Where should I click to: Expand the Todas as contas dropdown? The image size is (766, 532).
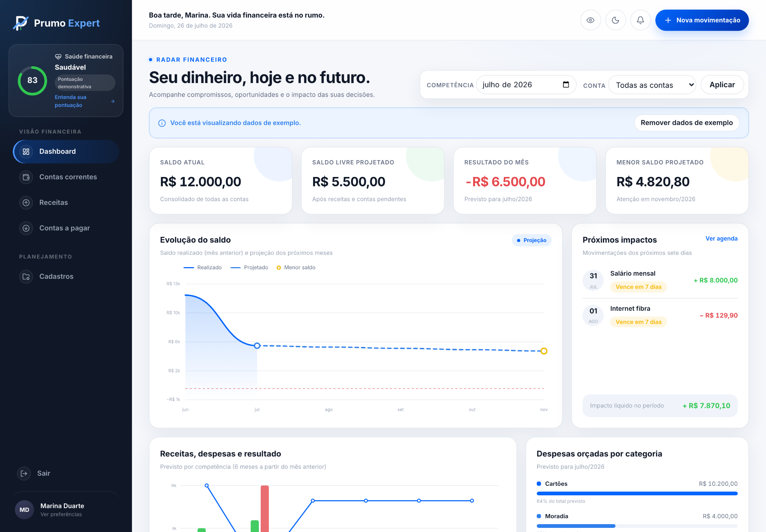point(652,85)
